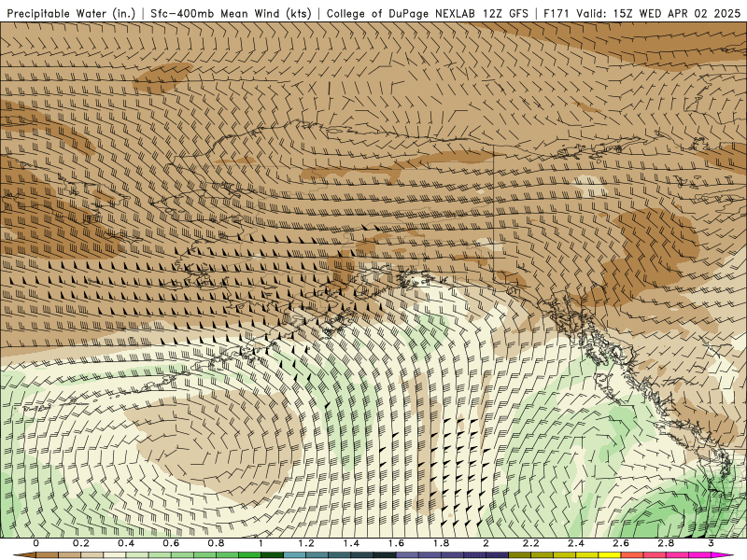Screen dimensions: 747x560
Task: Click the '1.4' label on the color scale
Action: tap(351, 543)
